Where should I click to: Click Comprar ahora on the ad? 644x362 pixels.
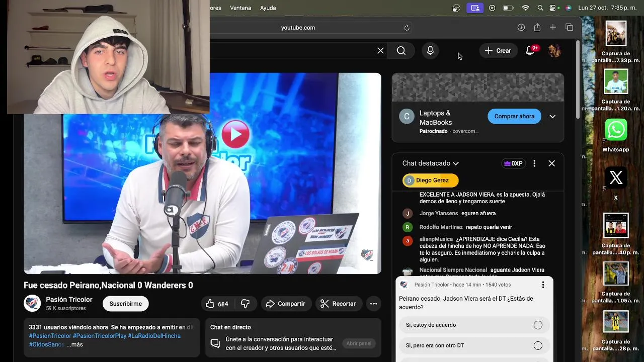point(514,116)
